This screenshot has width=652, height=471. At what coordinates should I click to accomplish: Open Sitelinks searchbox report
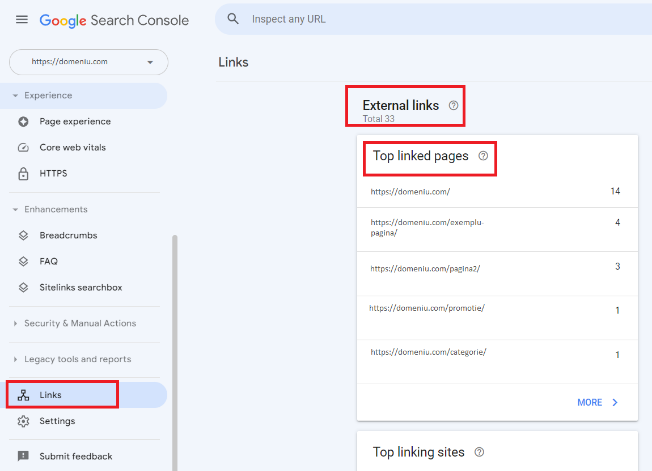pos(80,287)
